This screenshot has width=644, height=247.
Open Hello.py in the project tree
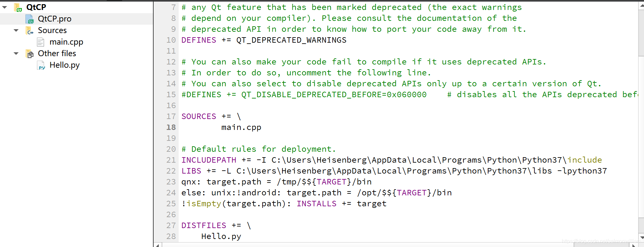(65, 65)
